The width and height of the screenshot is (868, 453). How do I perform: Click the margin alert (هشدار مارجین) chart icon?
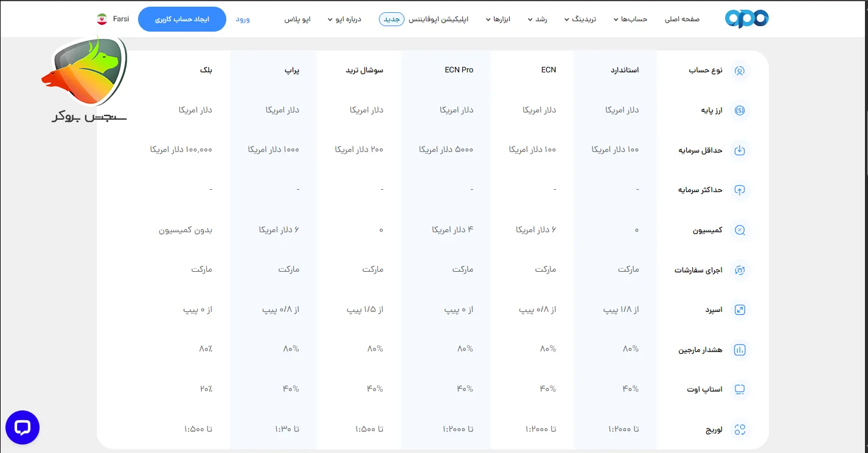tap(740, 350)
